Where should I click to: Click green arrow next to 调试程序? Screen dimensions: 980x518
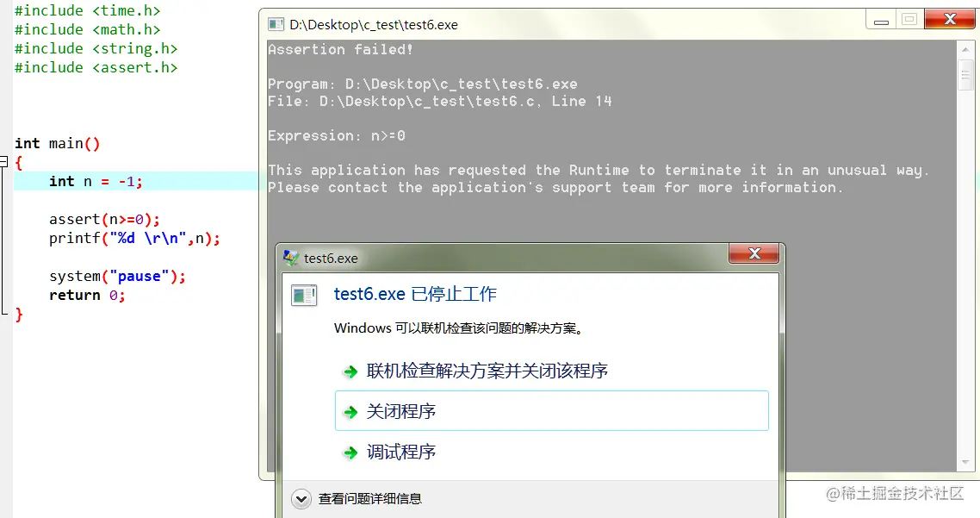coord(350,452)
